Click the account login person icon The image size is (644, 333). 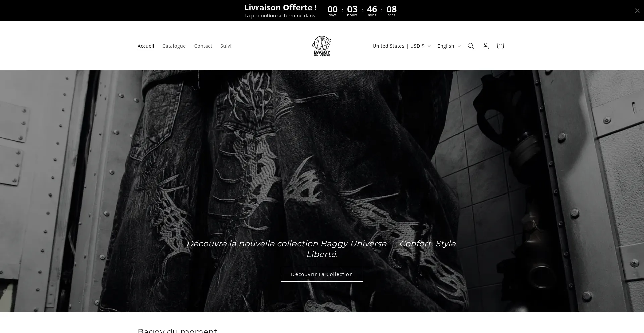(x=485, y=46)
